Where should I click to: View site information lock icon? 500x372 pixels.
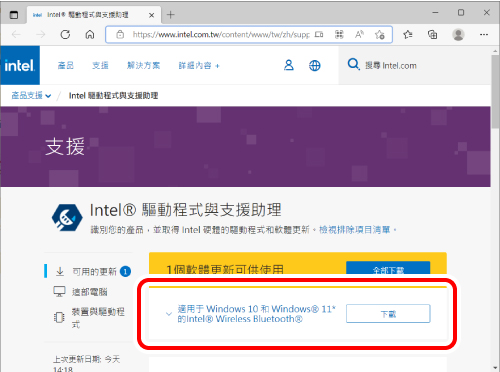120,34
